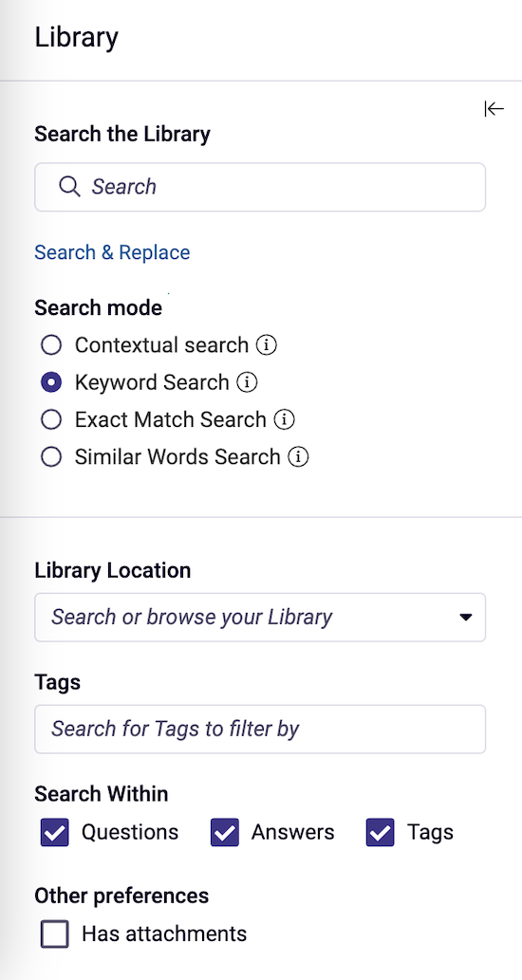Image resolution: width=522 pixels, height=980 pixels.
Task: Choose Exact Match Search mode
Action: pyautogui.click(x=51, y=420)
